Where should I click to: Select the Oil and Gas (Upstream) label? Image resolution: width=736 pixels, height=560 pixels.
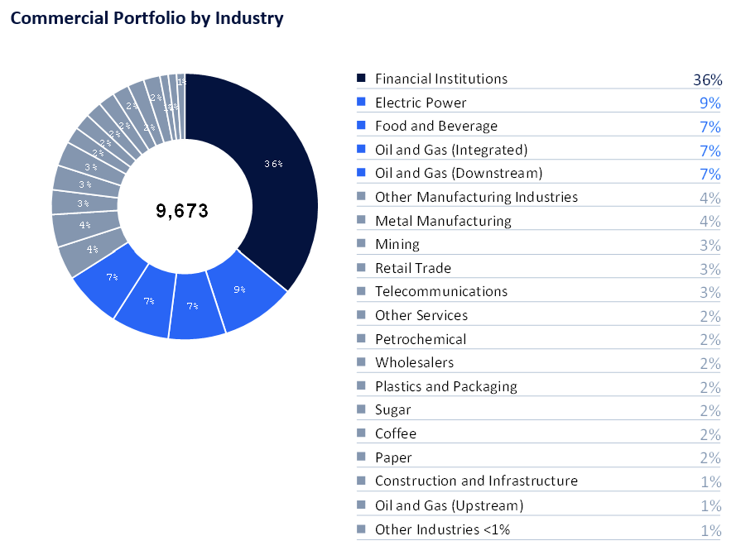449,505
